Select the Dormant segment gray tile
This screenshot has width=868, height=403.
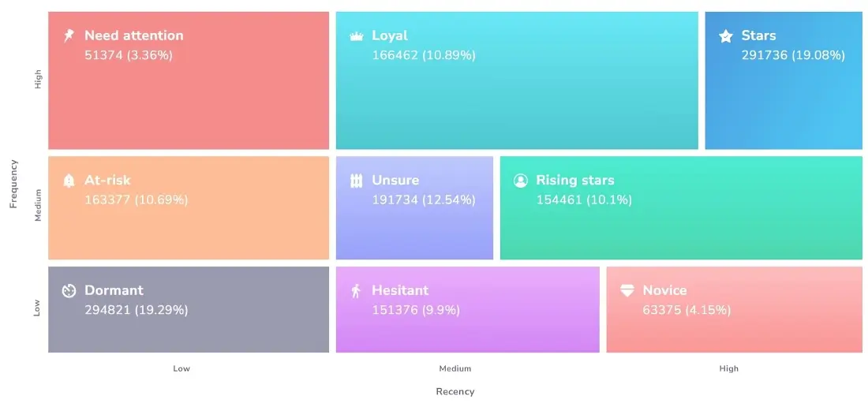click(x=189, y=309)
